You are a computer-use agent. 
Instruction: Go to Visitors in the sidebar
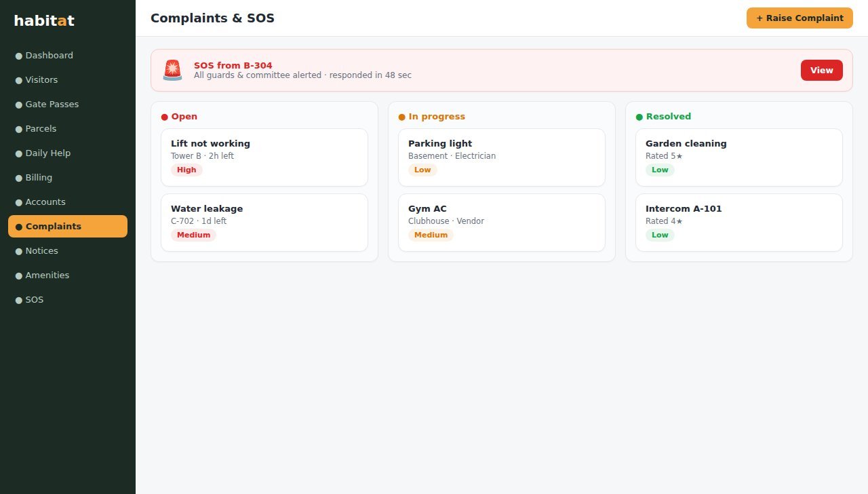pos(68,80)
